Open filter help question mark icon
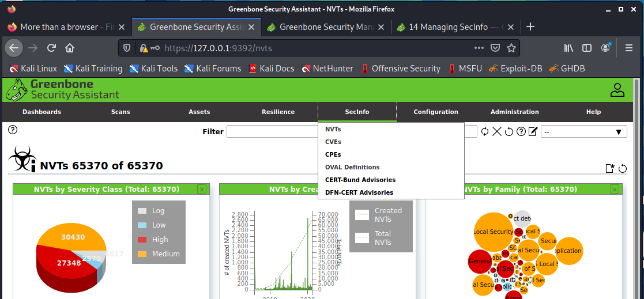 pos(521,132)
